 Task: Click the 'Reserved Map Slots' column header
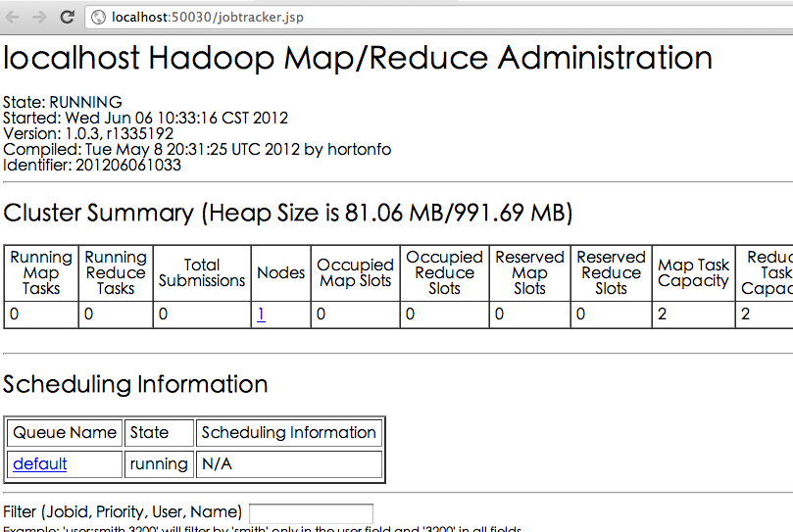pos(530,273)
